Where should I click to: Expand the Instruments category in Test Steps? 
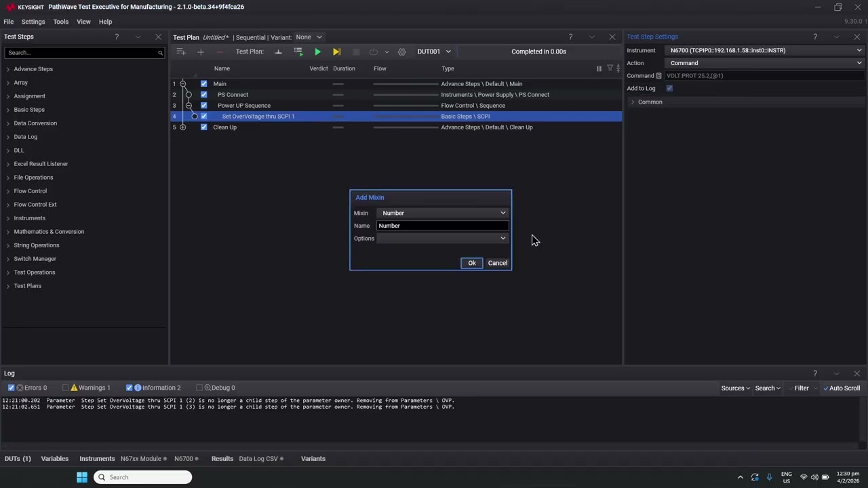tap(8, 218)
